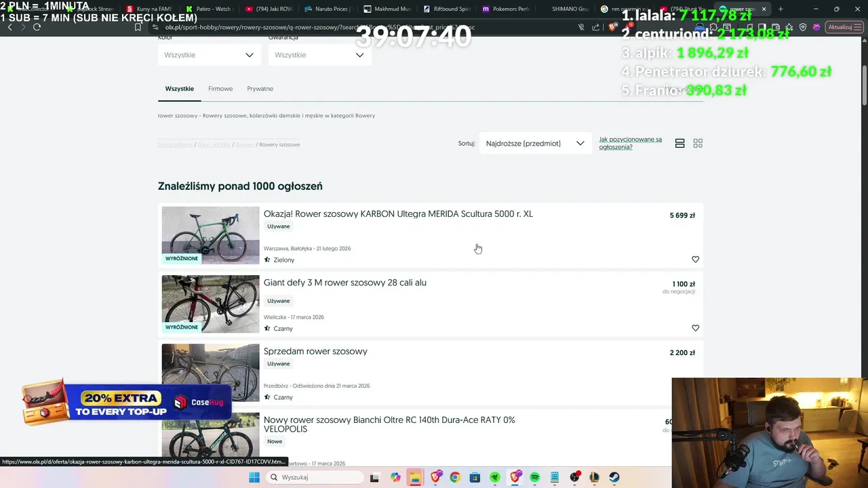The image size is (868, 488).
Task: Switch to the Patiro - Watch browser tab
Action: tap(208, 9)
